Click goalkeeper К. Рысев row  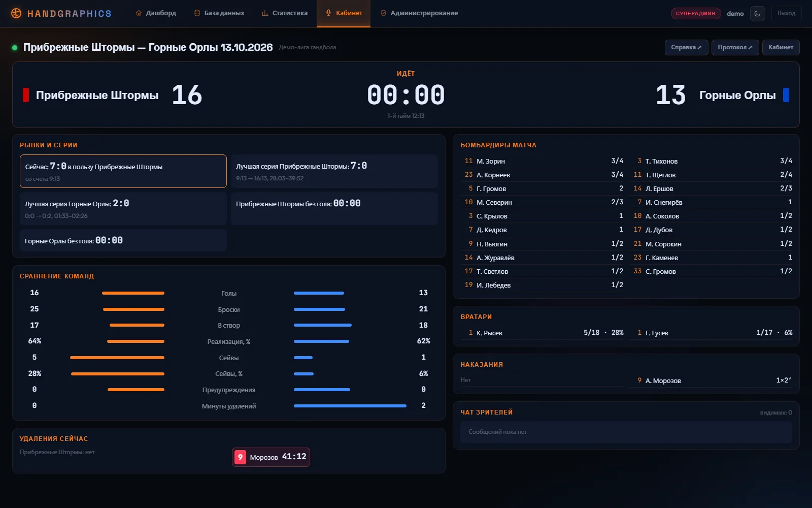coord(542,333)
